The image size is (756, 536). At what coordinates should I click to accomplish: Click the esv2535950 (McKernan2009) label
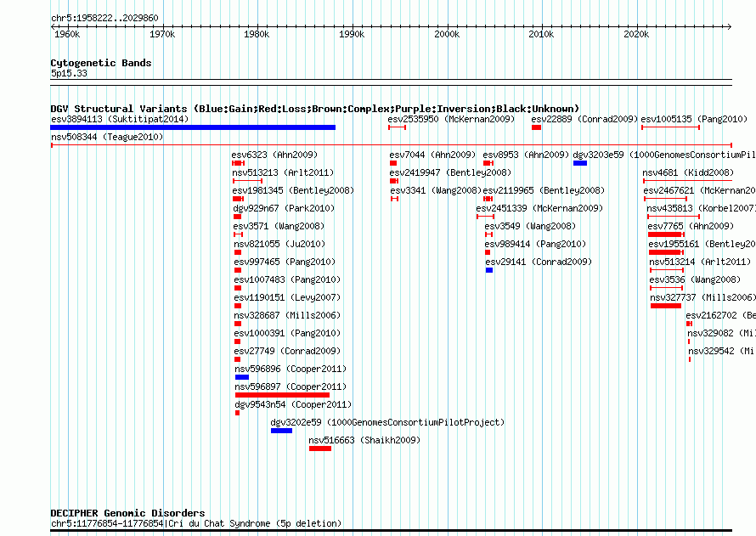(451, 119)
